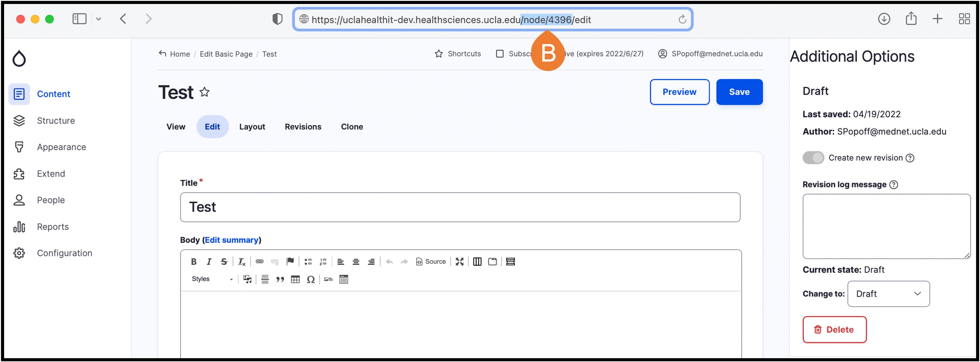Center align the body text
This screenshot has height=362, width=980.
pos(356,262)
